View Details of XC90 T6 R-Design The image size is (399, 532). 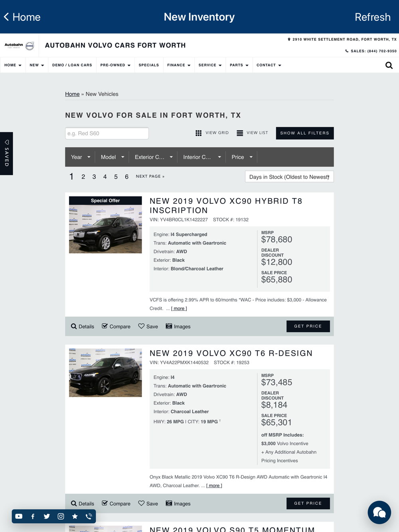coord(83,503)
